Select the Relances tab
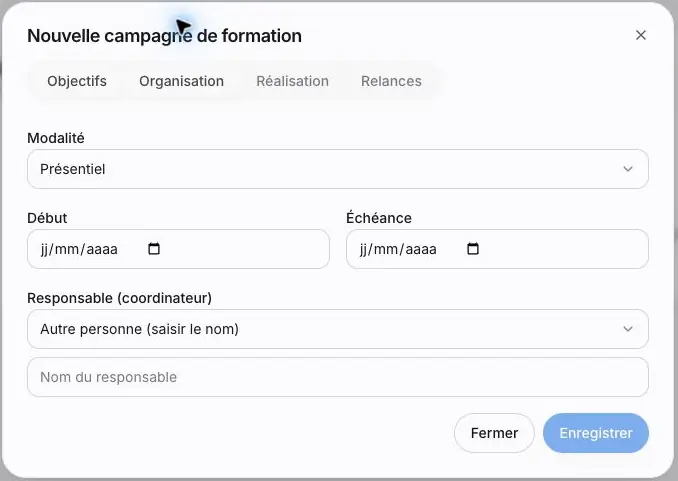This screenshot has height=481, width=678. 391,81
